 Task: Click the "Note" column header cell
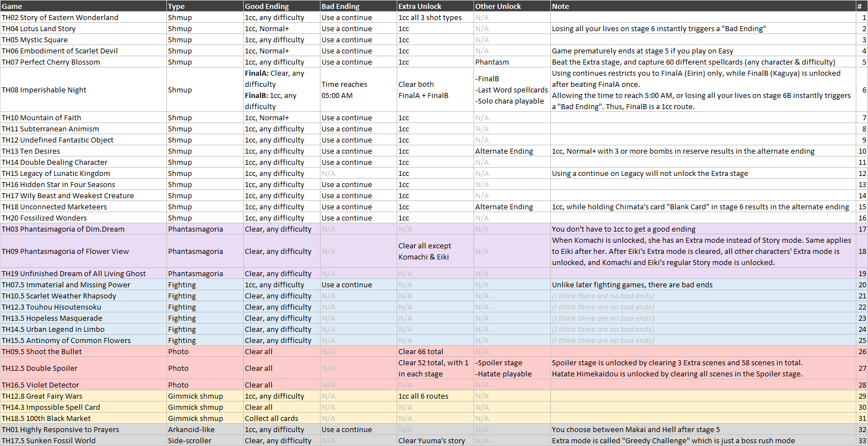click(x=703, y=6)
